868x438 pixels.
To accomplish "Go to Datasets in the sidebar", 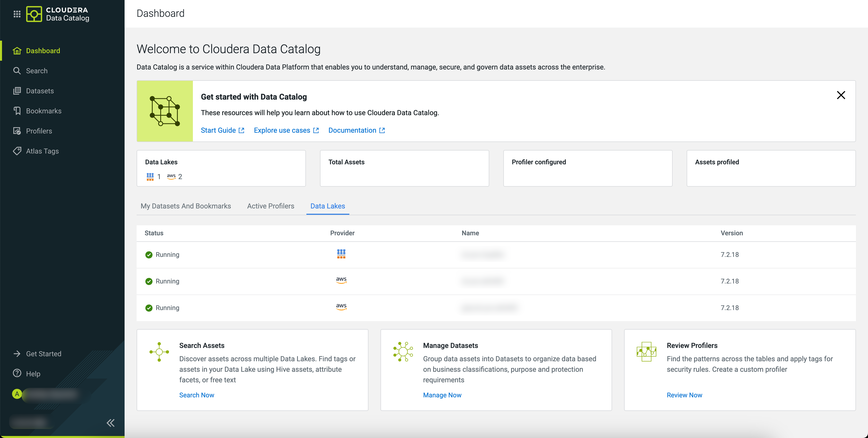I will (39, 91).
